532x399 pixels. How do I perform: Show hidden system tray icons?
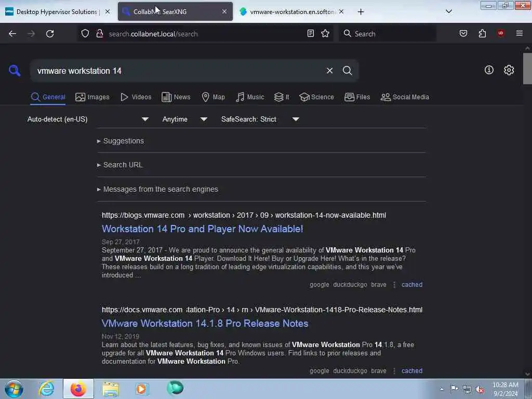click(x=442, y=389)
